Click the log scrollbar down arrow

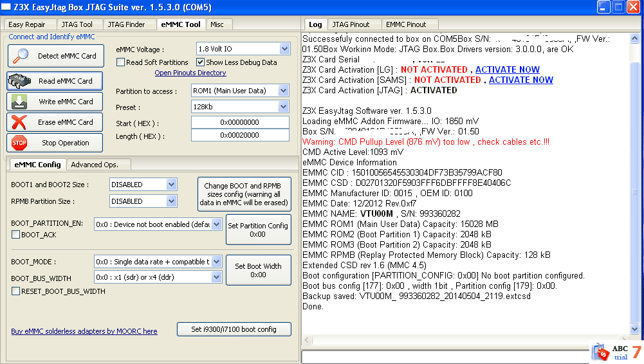pyautogui.click(x=634, y=329)
